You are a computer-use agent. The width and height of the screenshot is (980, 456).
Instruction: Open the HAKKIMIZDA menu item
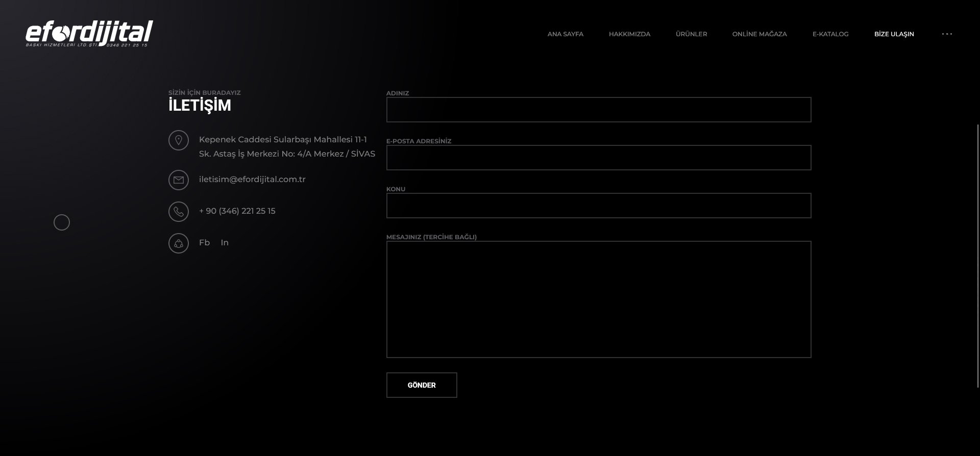pos(629,34)
